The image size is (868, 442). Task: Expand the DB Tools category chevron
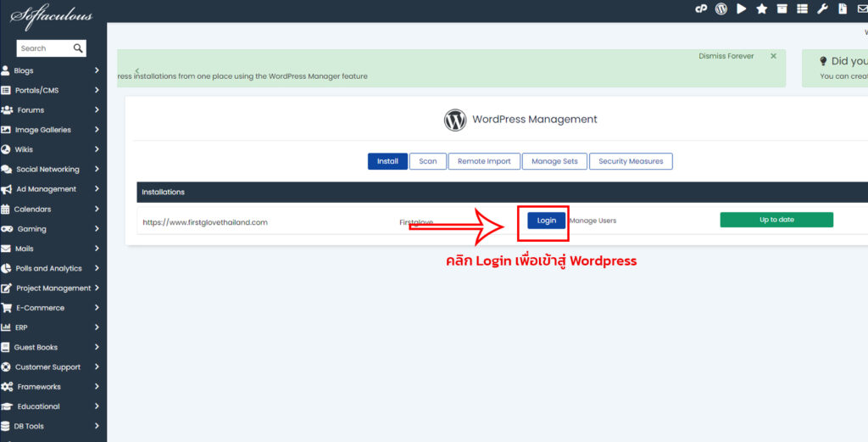[x=97, y=426]
